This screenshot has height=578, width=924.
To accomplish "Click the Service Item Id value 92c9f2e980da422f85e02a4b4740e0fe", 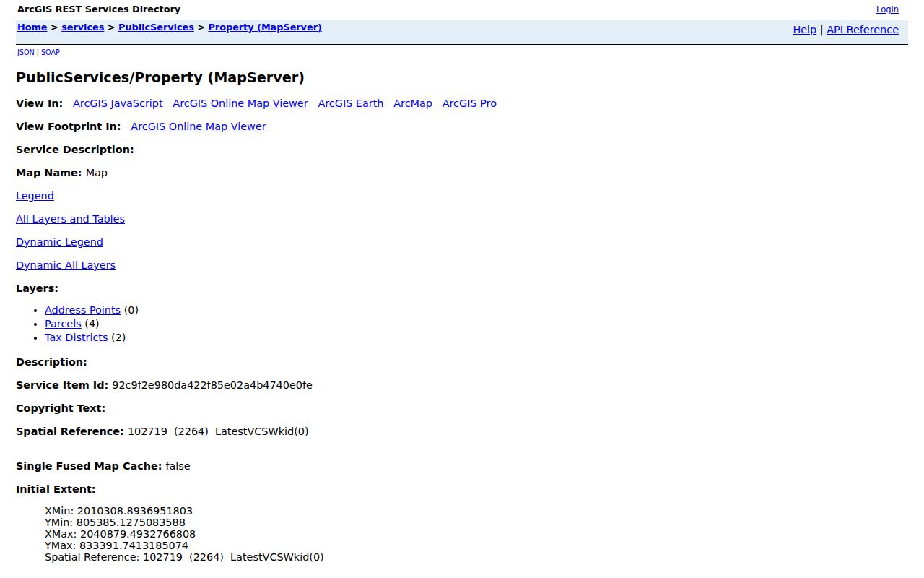I will [x=212, y=385].
